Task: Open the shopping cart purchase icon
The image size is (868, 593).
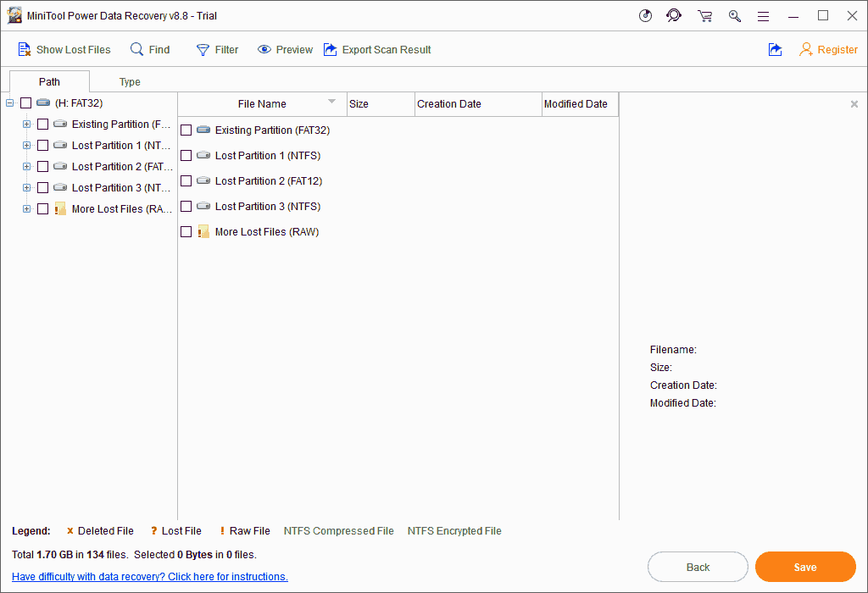Action: pyautogui.click(x=704, y=16)
